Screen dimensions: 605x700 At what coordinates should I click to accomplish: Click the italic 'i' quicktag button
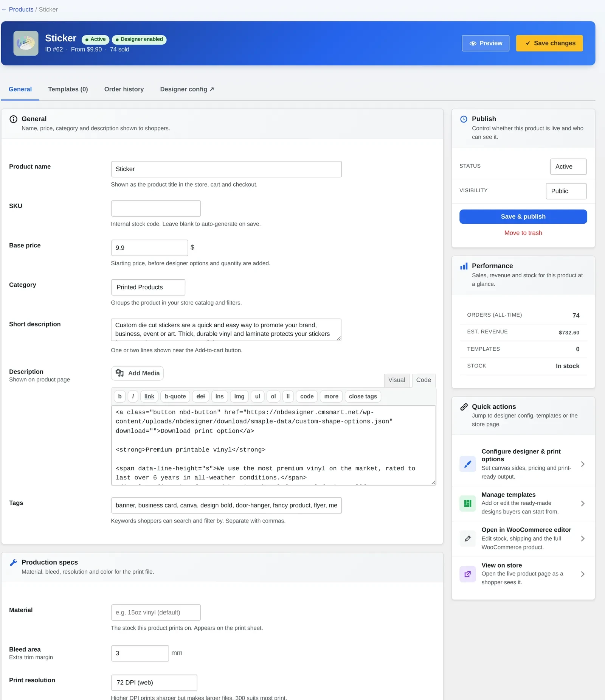coord(133,396)
